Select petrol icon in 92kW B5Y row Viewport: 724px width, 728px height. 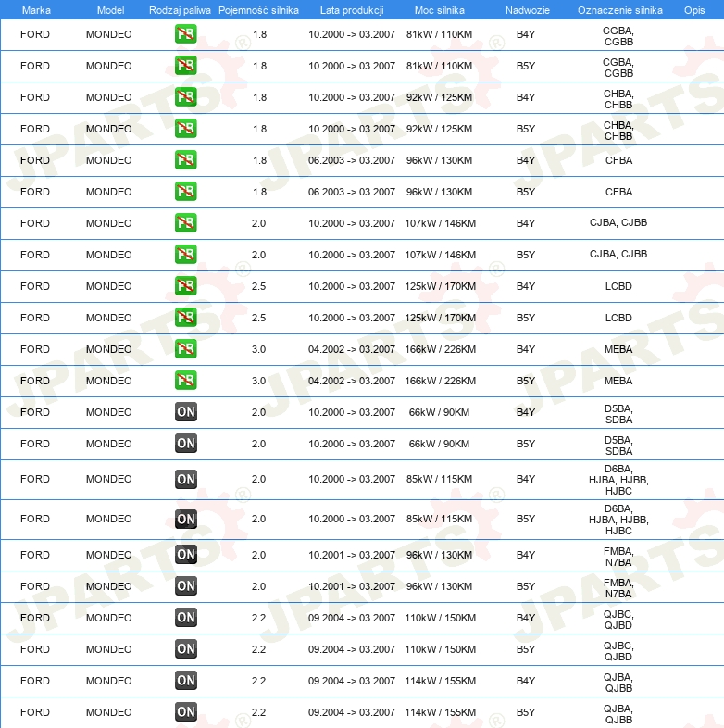[x=186, y=129]
